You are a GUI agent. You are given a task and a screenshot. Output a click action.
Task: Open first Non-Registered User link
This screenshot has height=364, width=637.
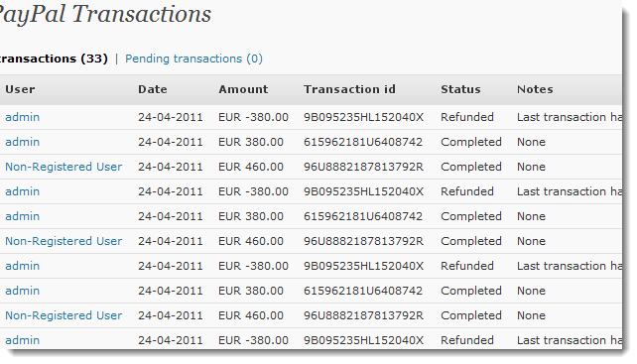[x=64, y=167]
